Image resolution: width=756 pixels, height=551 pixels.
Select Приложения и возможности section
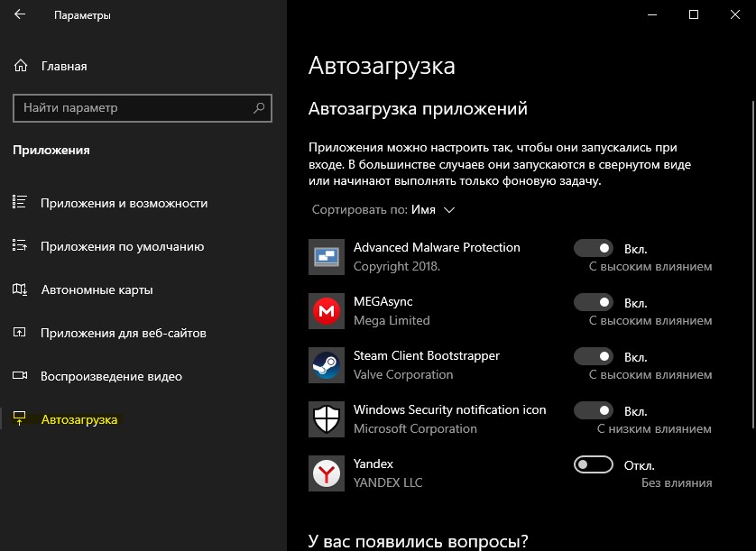point(124,203)
